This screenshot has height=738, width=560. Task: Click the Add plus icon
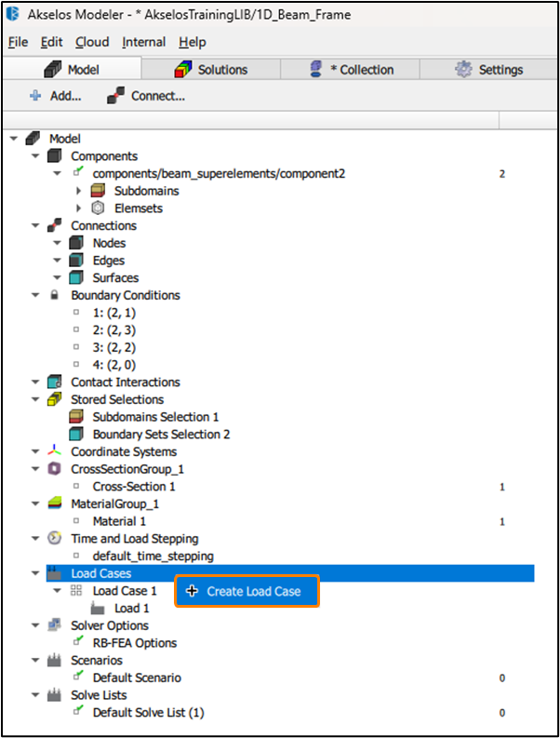(35, 96)
